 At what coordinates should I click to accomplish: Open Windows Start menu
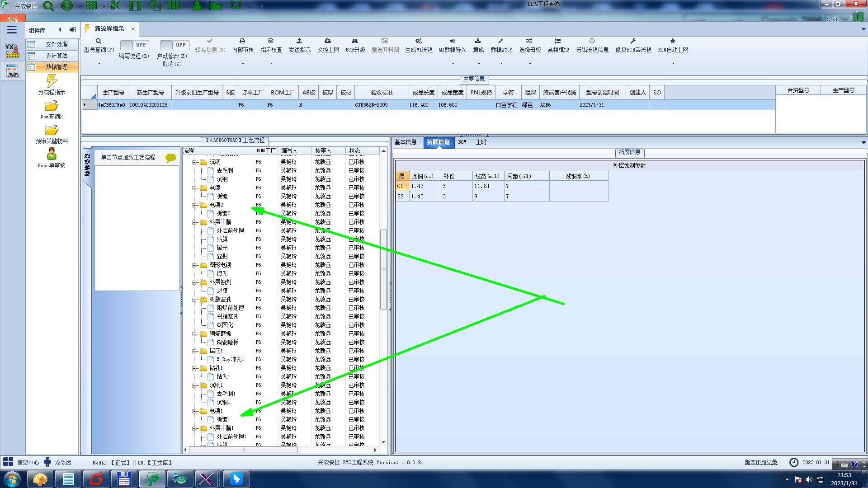12,479
